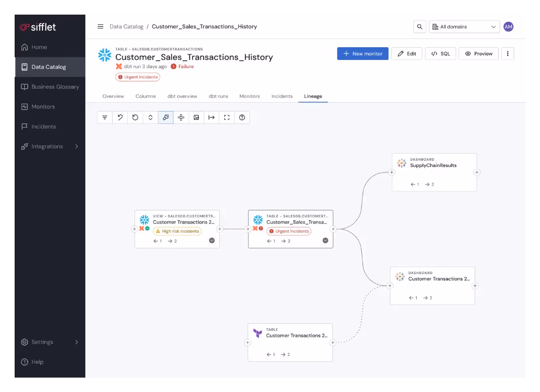540x392 pixels.
Task: Click the Urgent incidents header badge
Action: 138,77
